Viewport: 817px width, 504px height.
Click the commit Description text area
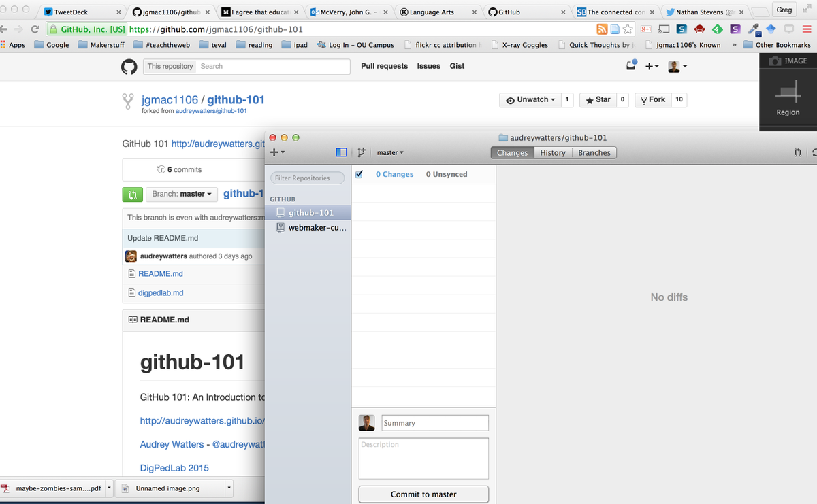point(423,458)
